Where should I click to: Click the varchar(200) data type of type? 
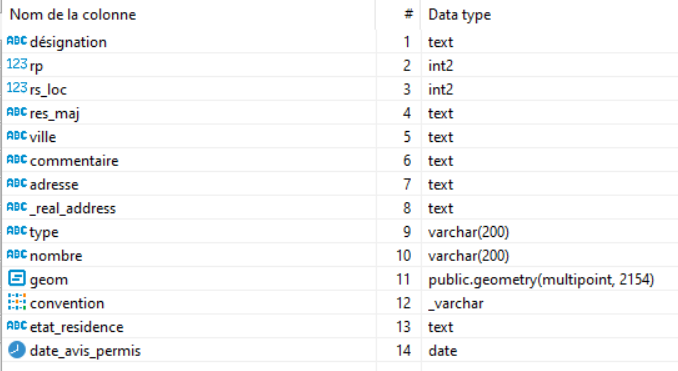tap(469, 232)
